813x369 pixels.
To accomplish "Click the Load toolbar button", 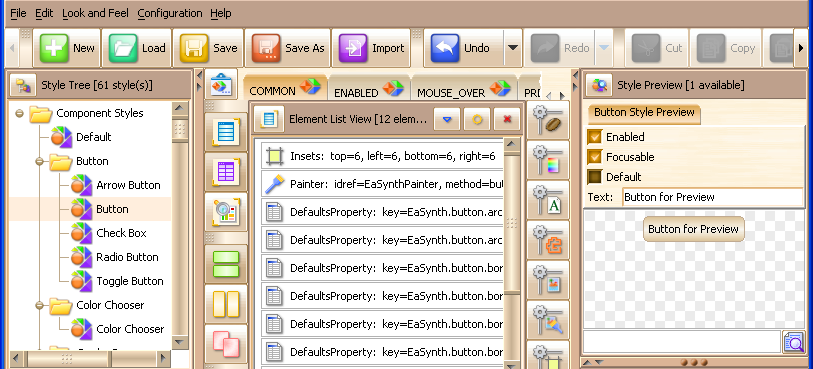I will [137, 48].
